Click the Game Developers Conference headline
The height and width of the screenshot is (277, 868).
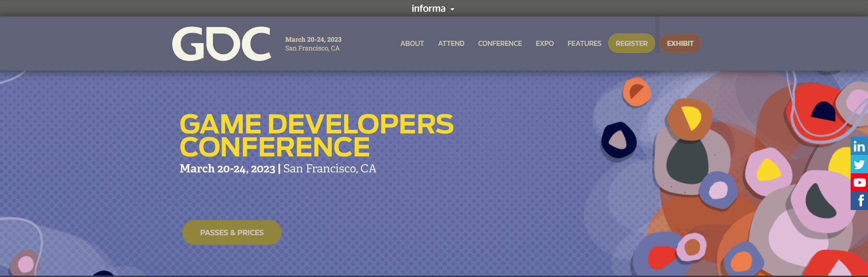pyautogui.click(x=317, y=135)
